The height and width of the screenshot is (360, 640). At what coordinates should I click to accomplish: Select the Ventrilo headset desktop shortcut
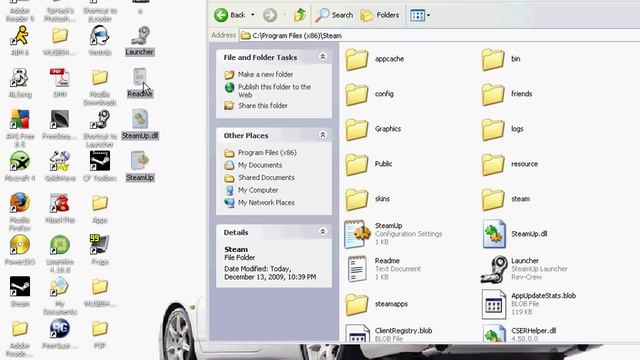[100, 41]
